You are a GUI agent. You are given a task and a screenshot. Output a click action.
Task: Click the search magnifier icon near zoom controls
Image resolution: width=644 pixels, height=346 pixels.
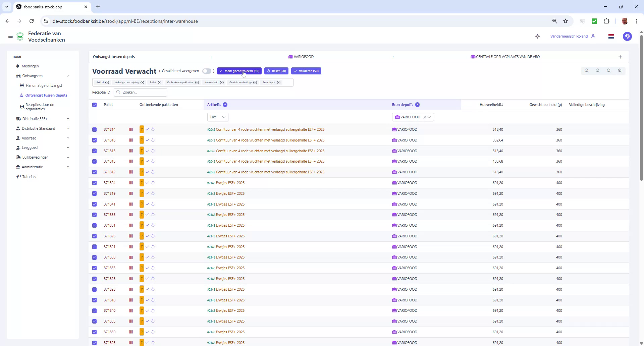[608, 70]
